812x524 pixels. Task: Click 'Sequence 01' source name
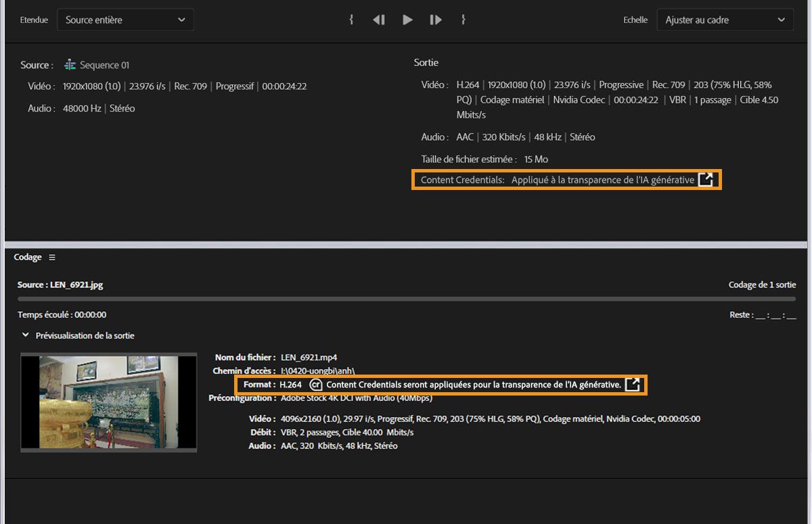104,65
